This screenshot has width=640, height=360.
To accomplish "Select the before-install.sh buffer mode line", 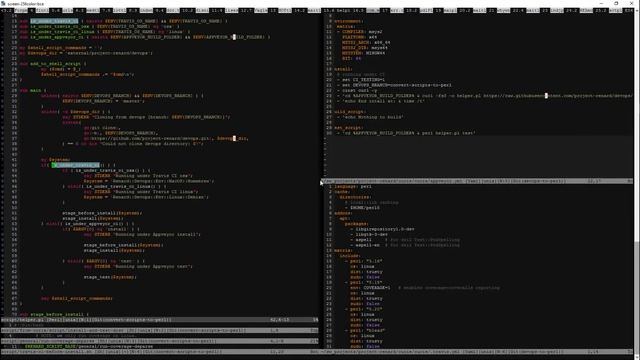I will [160, 351].
